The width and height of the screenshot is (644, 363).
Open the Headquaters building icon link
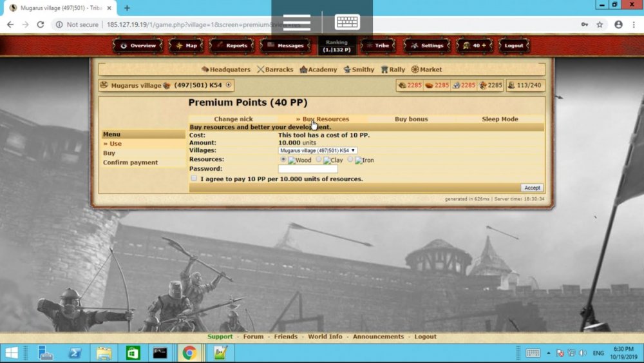tap(205, 70)
